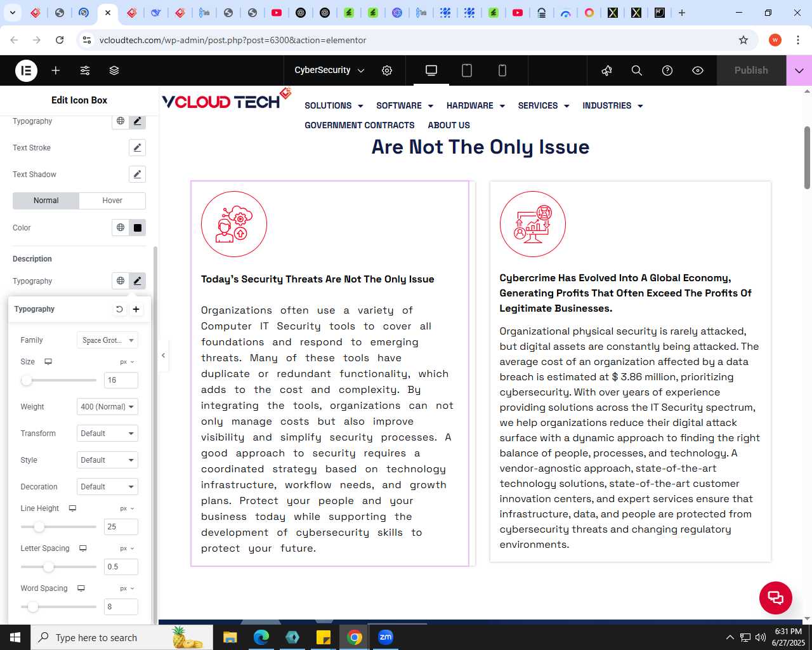Preview changes with the eye icon
Viewport: 812px width, 650px height.
pyautogui.click(x=698, y=70)
